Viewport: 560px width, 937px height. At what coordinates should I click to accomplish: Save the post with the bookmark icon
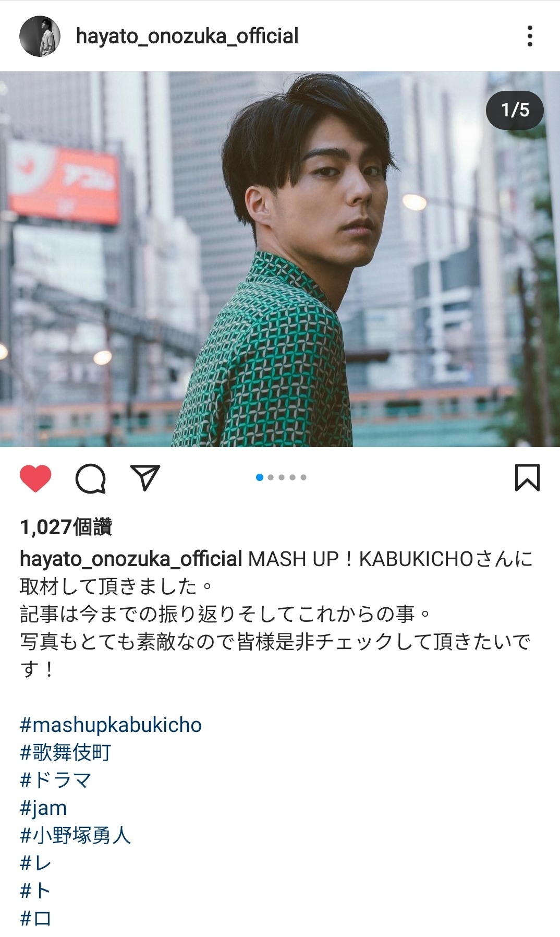[527, 477]
